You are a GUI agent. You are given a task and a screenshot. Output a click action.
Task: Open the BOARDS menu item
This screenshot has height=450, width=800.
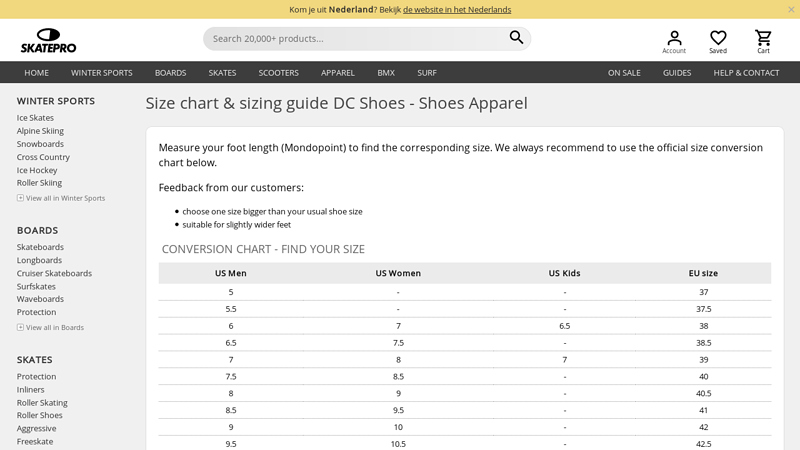click(x=170, y=72)
